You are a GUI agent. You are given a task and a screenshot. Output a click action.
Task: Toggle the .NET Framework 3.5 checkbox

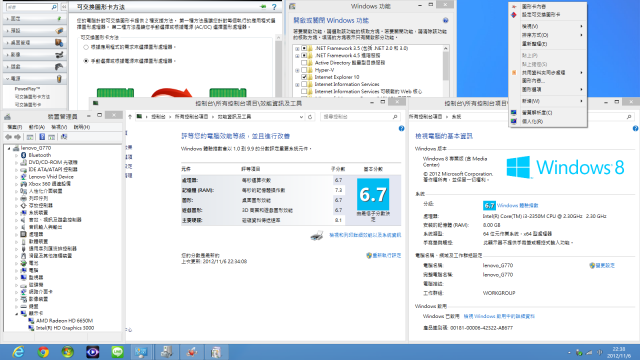coord(304,48)
